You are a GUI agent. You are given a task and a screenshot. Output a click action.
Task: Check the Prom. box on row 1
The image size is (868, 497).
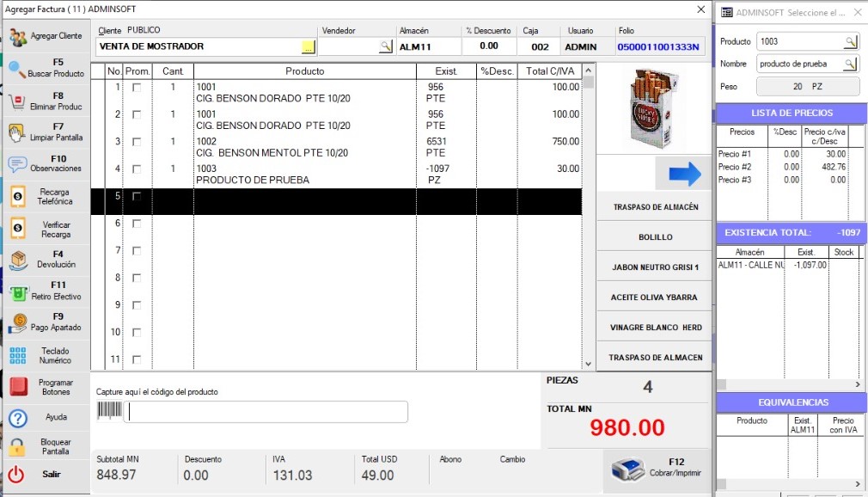click(x=136, y=88)
